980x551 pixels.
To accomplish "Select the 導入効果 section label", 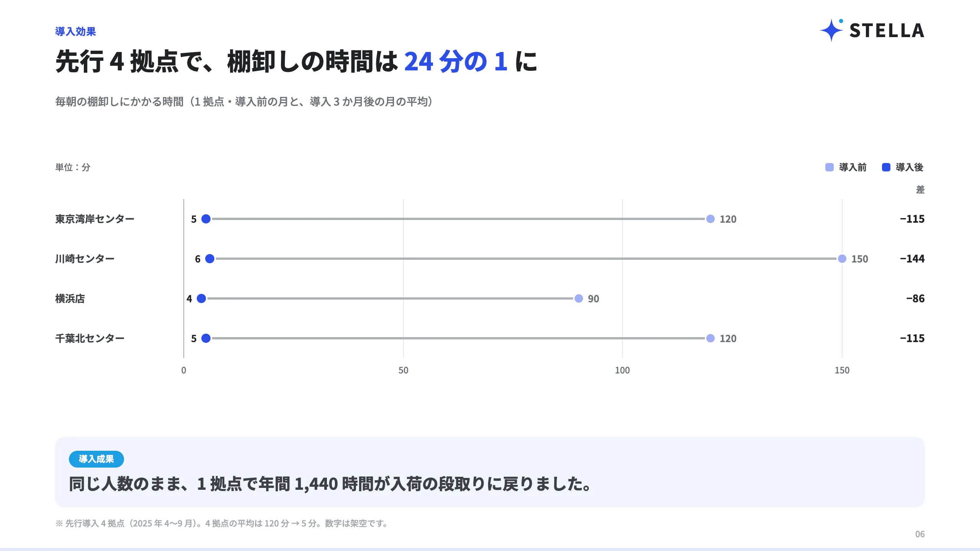I will click(x=75, y=31).
